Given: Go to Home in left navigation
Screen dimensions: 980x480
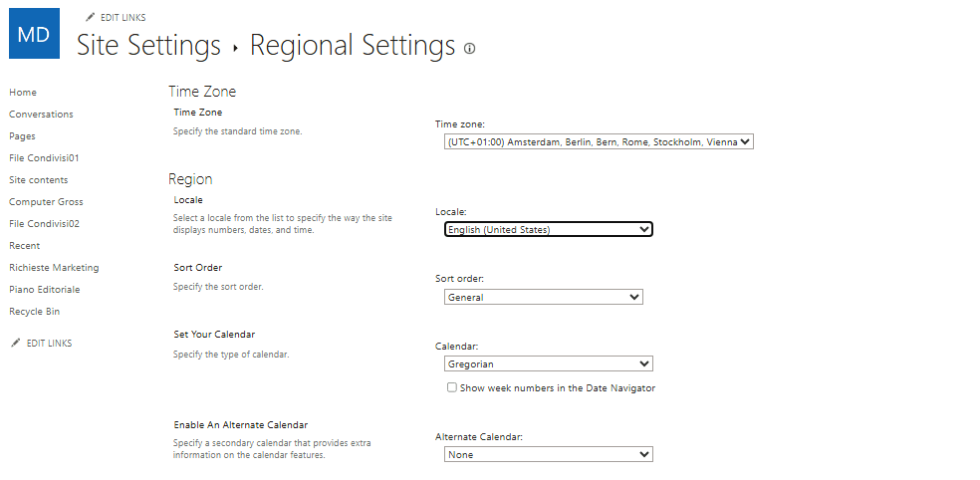Looking at the screenshot, I should pos(23,93).
